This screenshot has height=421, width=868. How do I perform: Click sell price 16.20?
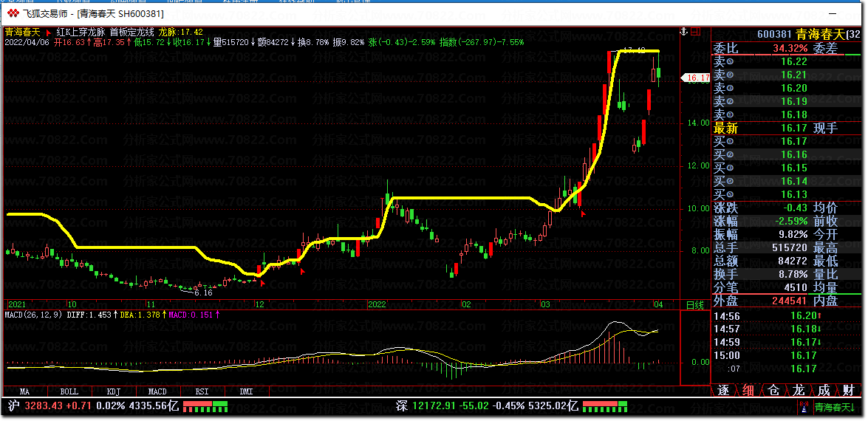pyautogui.click(x=794, y=88)
